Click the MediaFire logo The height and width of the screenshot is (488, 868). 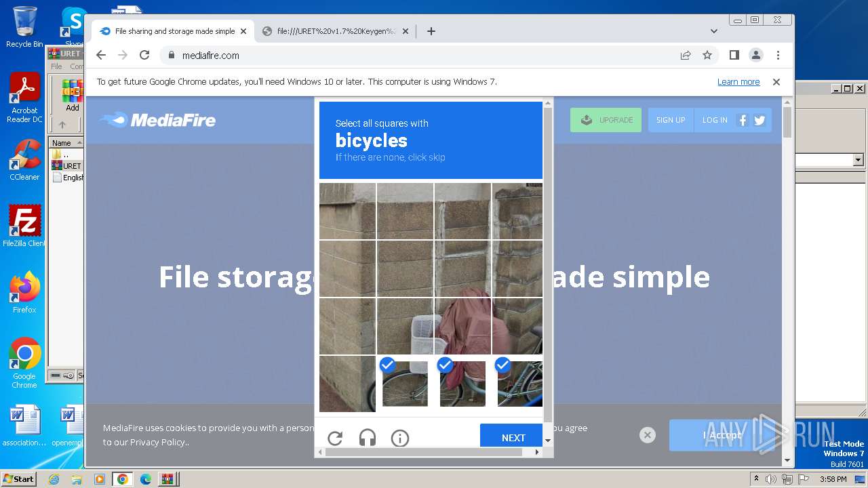tap(157, 120)
